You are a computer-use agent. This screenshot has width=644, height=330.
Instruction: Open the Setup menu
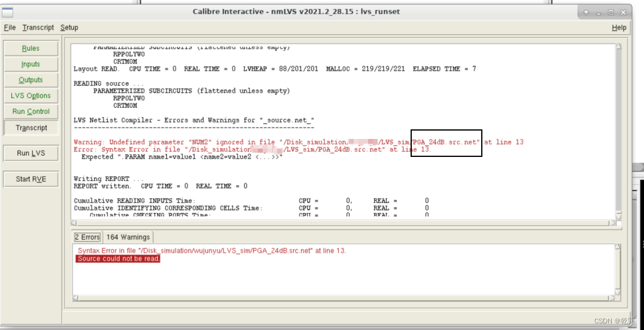69,28
